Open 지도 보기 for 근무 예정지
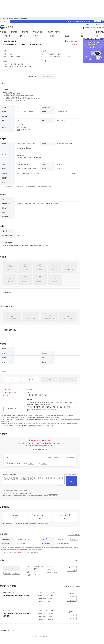The height and width of the screenshot is (644, 104). tap(74, 173)
